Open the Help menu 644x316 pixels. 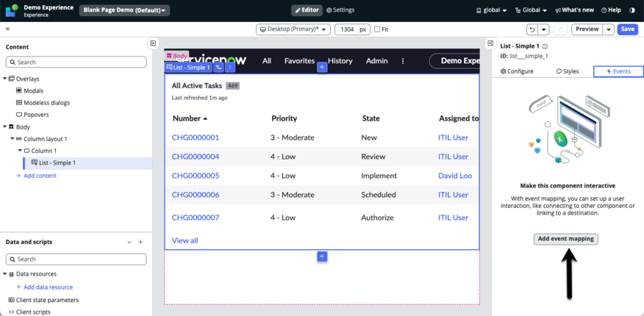pyautogui.click(x=611, y=10)
